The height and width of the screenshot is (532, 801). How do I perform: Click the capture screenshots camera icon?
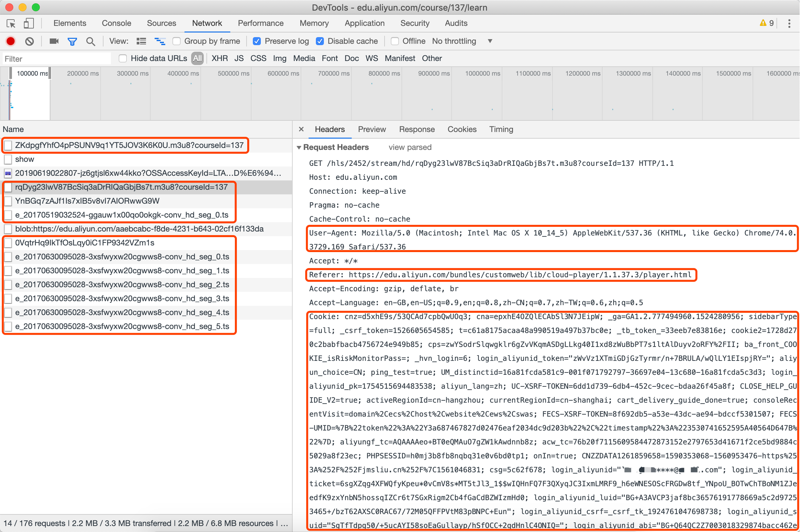(x=54, y=41)
